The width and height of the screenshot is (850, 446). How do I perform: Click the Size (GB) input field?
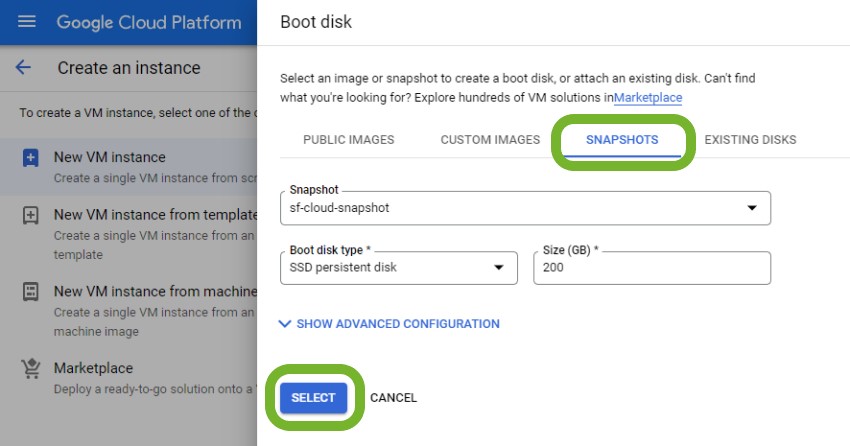click(x=651, y=268)
